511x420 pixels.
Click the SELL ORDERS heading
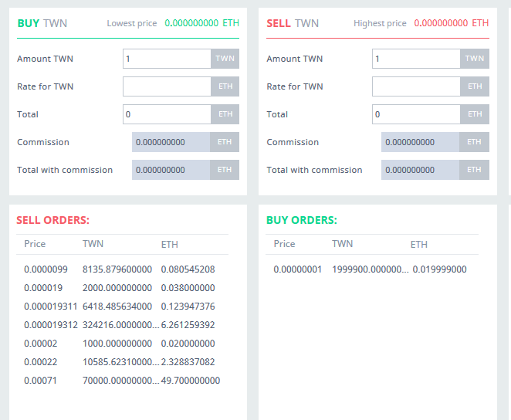tap(52, 220)
